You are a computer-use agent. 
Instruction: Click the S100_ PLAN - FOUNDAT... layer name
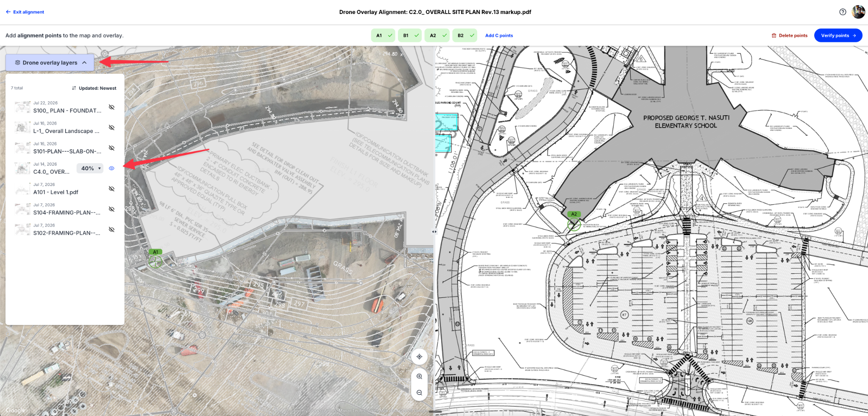click(x=67, y=111)
